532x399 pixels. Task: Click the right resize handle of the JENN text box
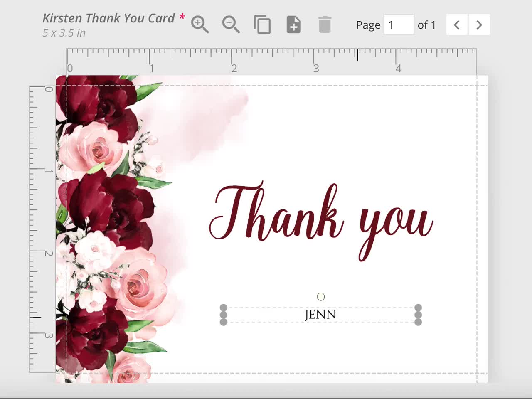(x=418, y=315)
